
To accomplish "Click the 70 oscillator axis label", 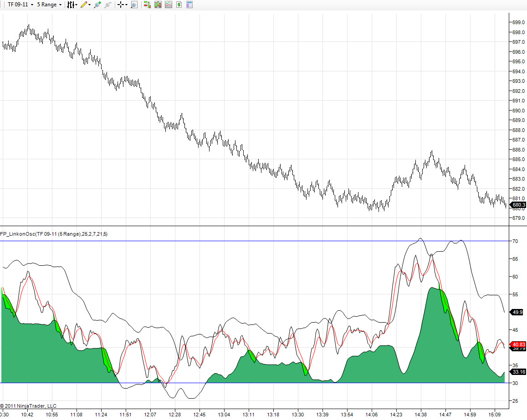I will click(515, 241).
